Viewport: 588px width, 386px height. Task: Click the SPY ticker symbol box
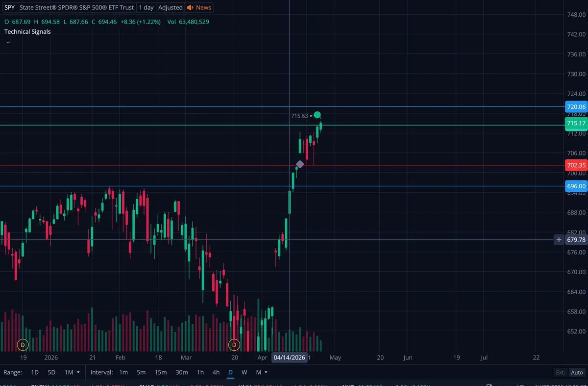(9, 7)
